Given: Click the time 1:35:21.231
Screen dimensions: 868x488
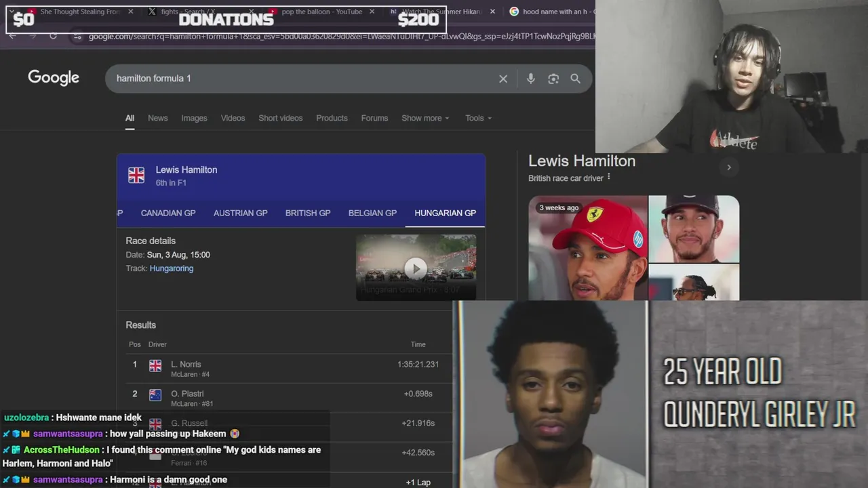Looking at the screenshot, I should 418,364.
